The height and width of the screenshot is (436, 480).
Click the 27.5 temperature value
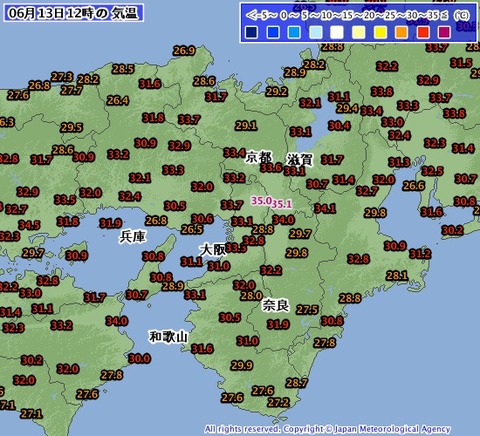307,310
